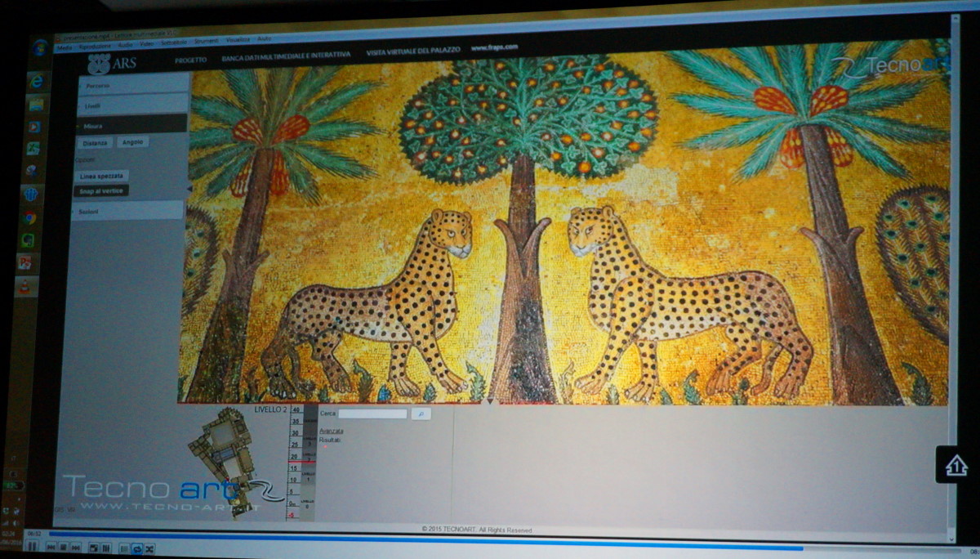Toggle the Linea spezzata option
Viewport: 980px width, 559px height.
click(101, 176)
